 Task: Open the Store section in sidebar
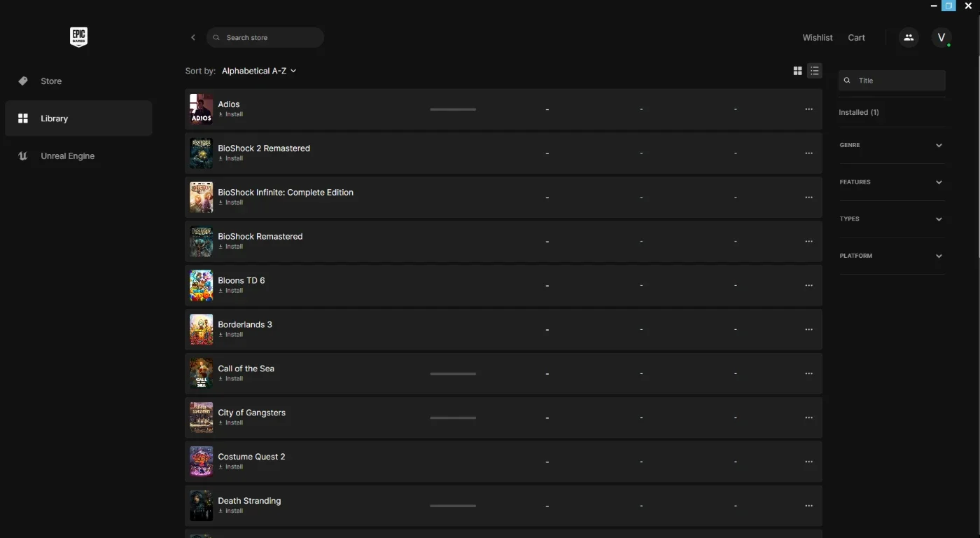tap(78, 81)
